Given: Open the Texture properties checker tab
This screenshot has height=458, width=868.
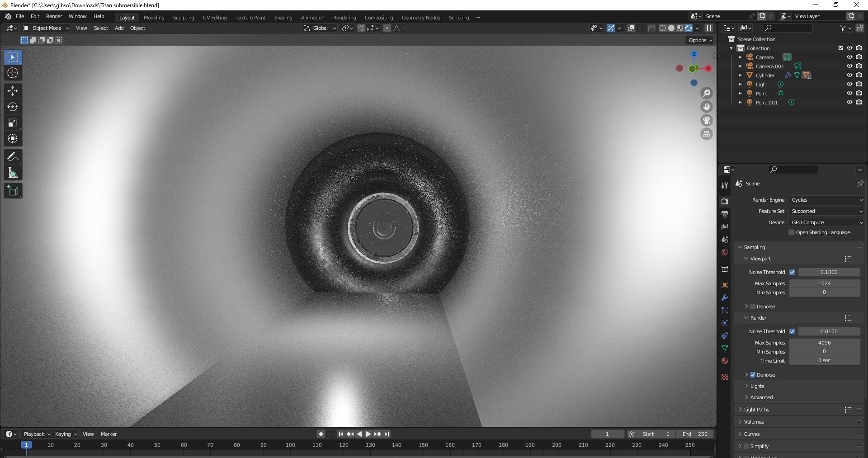Looking at the screenshot, I should tap(725, 377).
